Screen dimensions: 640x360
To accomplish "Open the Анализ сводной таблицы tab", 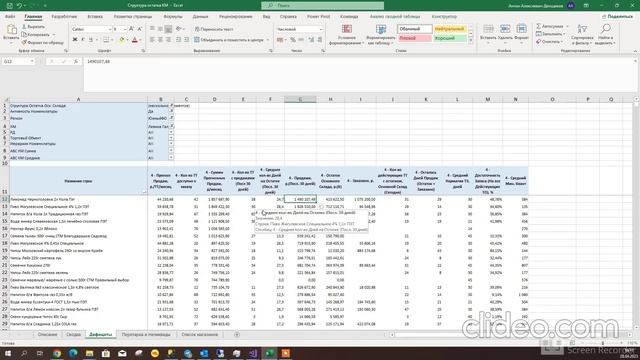I will [395, 17].
